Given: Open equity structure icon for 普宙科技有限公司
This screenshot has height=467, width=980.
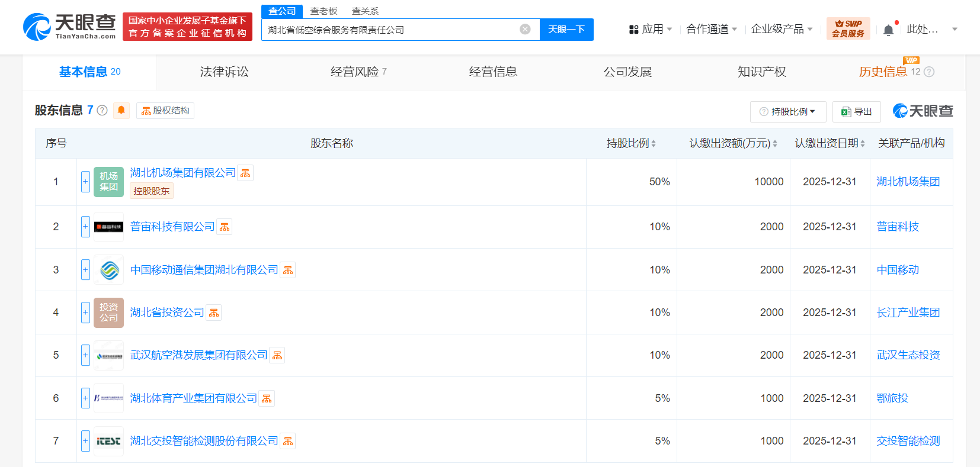Looking at the screenshot, I should (224, 227).
